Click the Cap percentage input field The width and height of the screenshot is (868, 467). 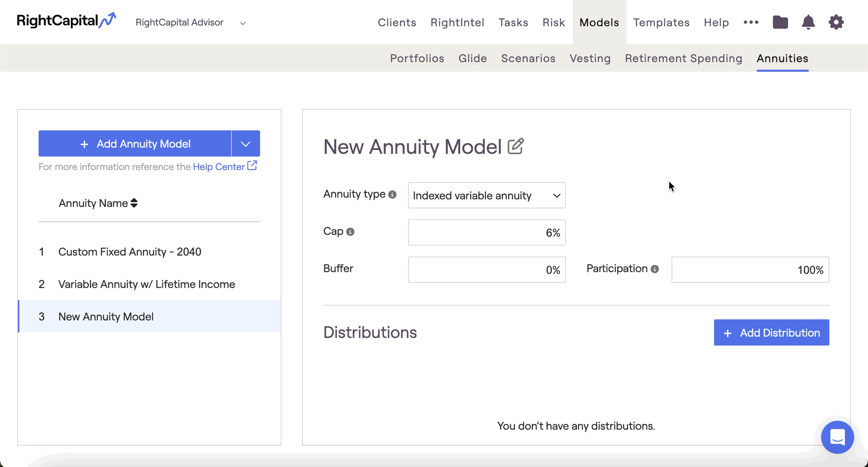487,233
